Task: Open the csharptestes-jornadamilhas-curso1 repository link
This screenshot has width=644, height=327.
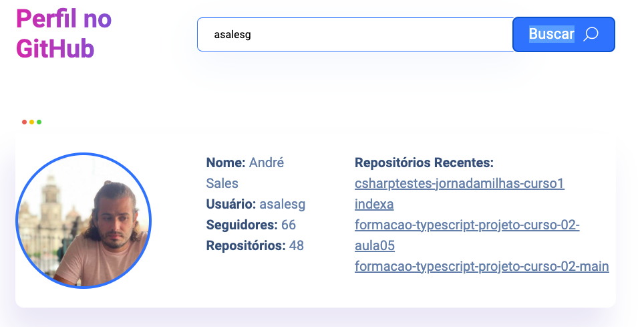Action: (x=459, y=183)
